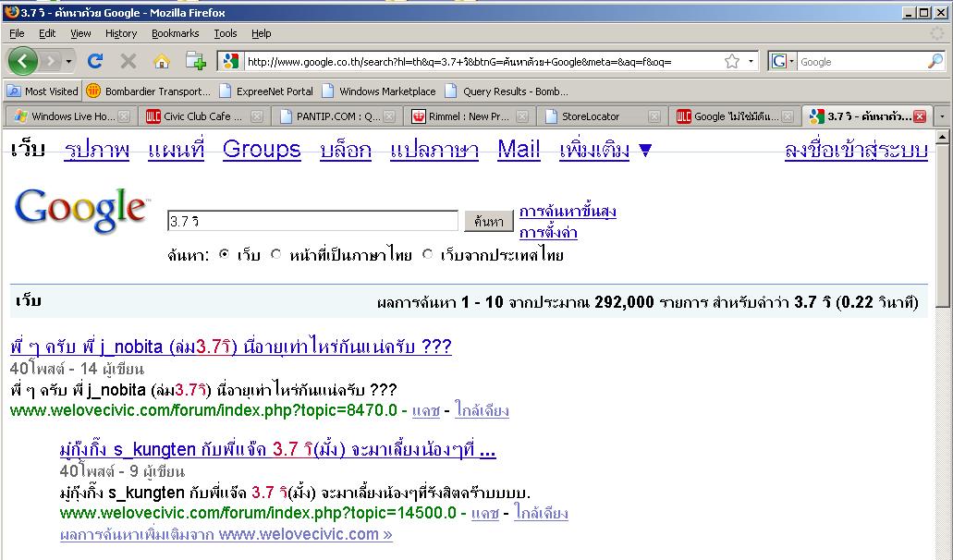Click the Back navigation arrow
Screen dimensions: 953x560
tap(24, 62)
